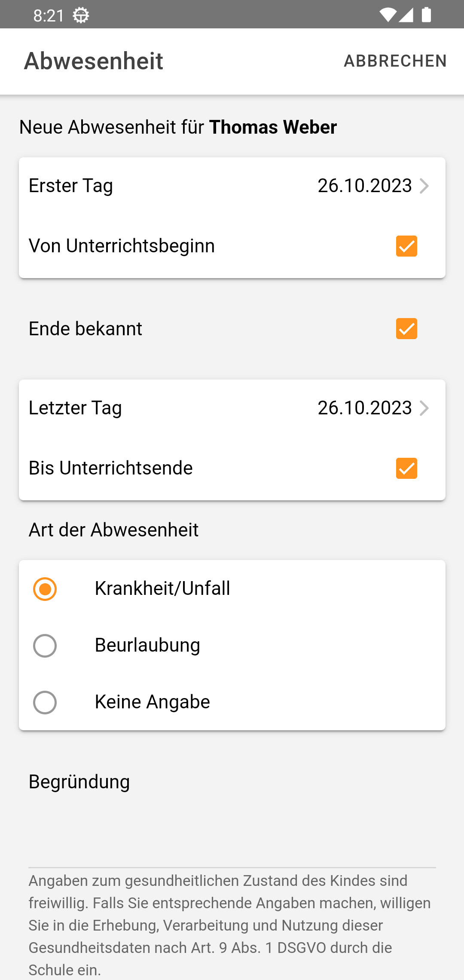Screen dimensions: 464x980
Task: Uncheck the Bis Unterrichtsende checkbox
Action: (406, 468)
